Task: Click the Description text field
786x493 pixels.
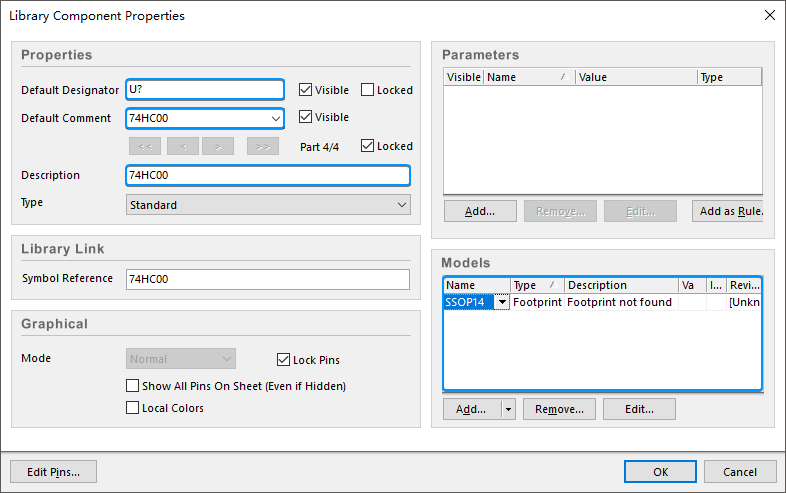Action: pos(268,175)
